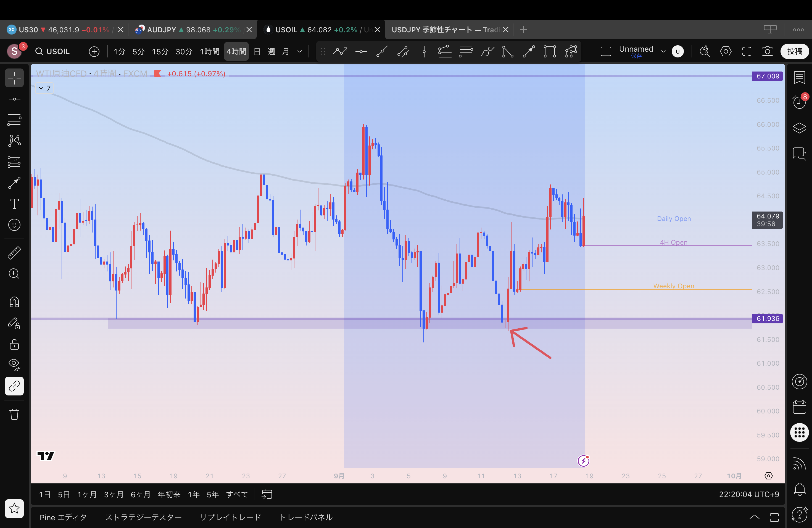Screen dimensions: 812x528
Task: Click the USOIL symbol search field
Action: coord(53,52)
